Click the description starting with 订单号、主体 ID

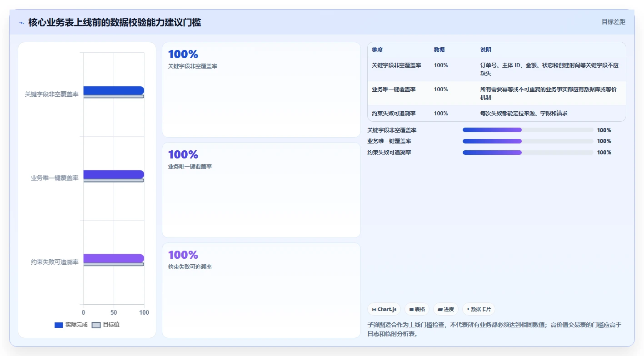(x=549, y=69)
